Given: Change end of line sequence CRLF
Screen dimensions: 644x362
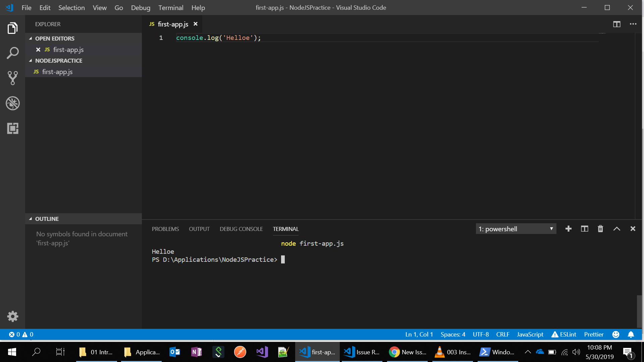Looking at the screenshot, I should pos(503,334).
